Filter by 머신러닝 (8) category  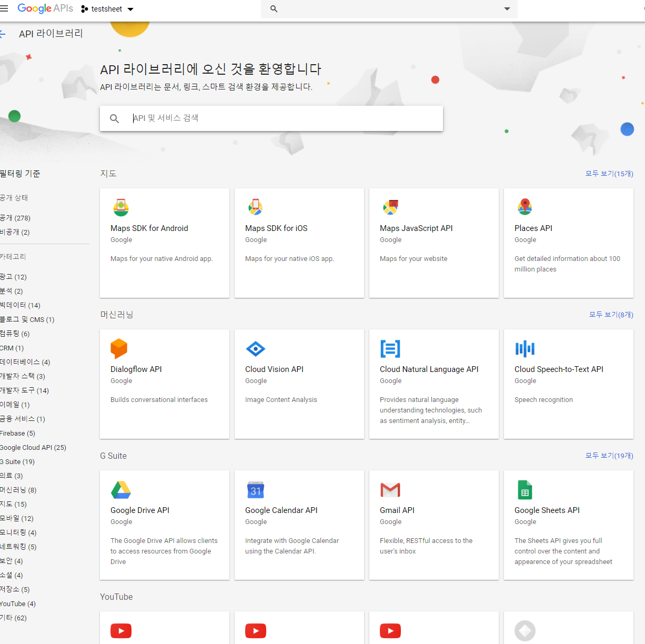(18, 490)
